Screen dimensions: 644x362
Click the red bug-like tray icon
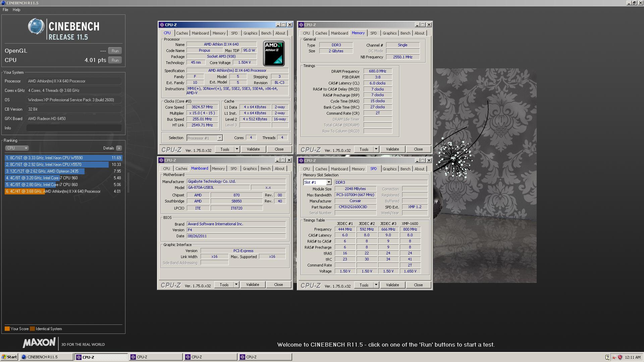(614, 357)
